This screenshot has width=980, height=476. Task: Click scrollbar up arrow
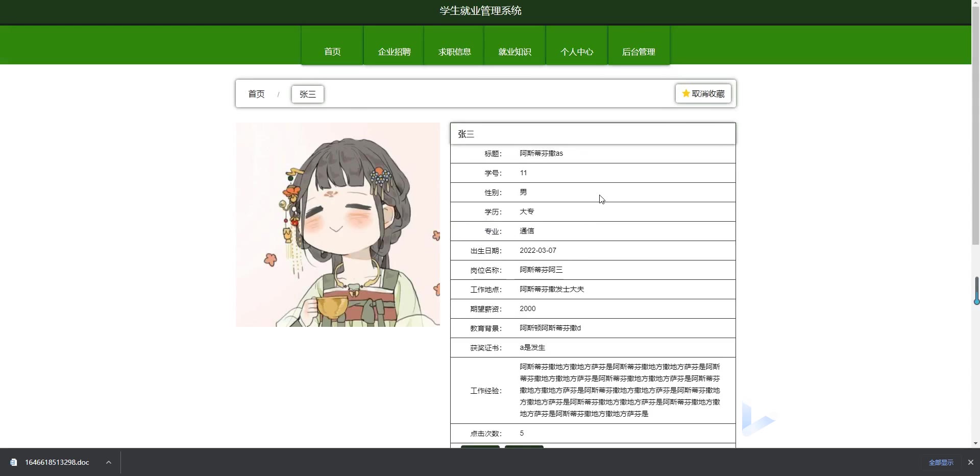976,4
